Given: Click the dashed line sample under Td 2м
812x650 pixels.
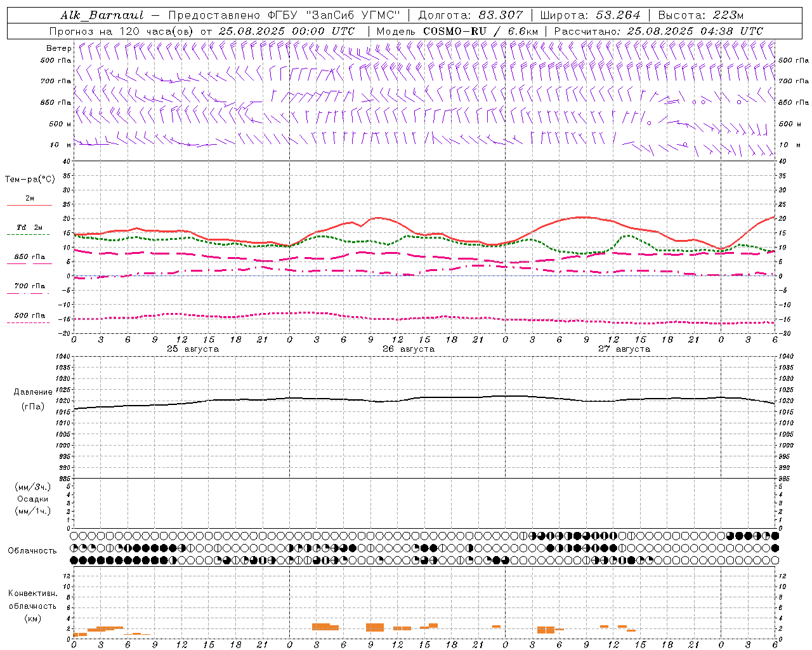Looking at the screenshot, I should click(x=29, y=234).
